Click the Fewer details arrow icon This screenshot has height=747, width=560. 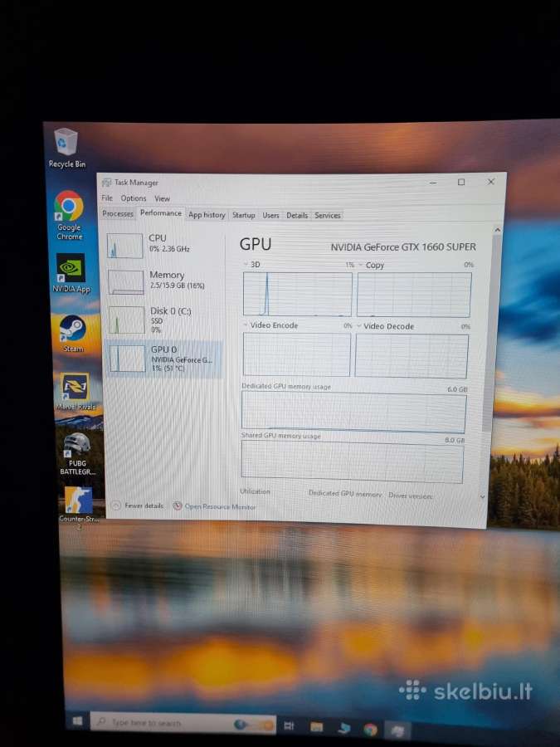115,505
